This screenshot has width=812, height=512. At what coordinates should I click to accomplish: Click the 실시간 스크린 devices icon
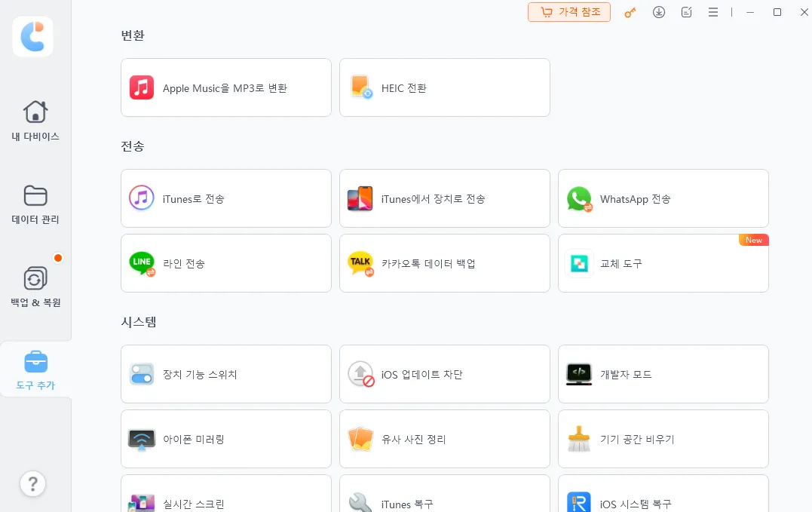point(142,503)
